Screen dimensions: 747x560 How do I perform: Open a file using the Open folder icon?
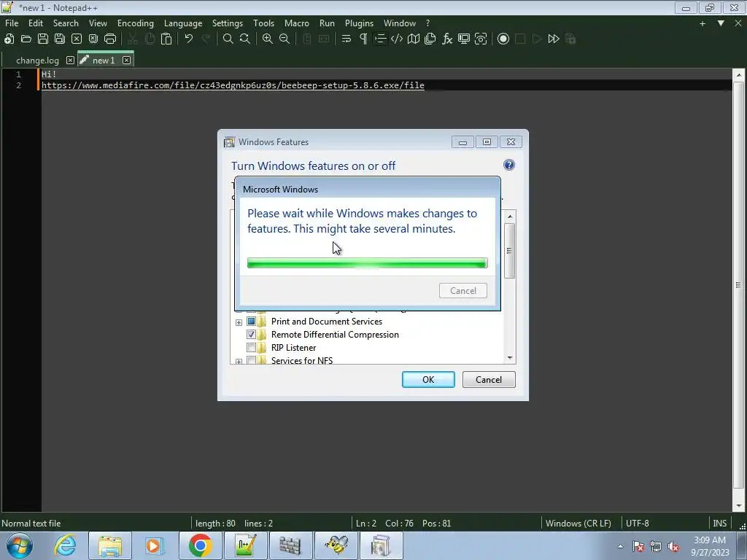click(26, 39)
